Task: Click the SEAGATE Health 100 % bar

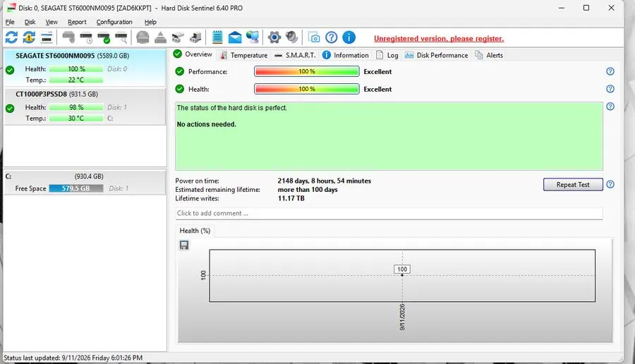Action: click(x=76, y=69)
